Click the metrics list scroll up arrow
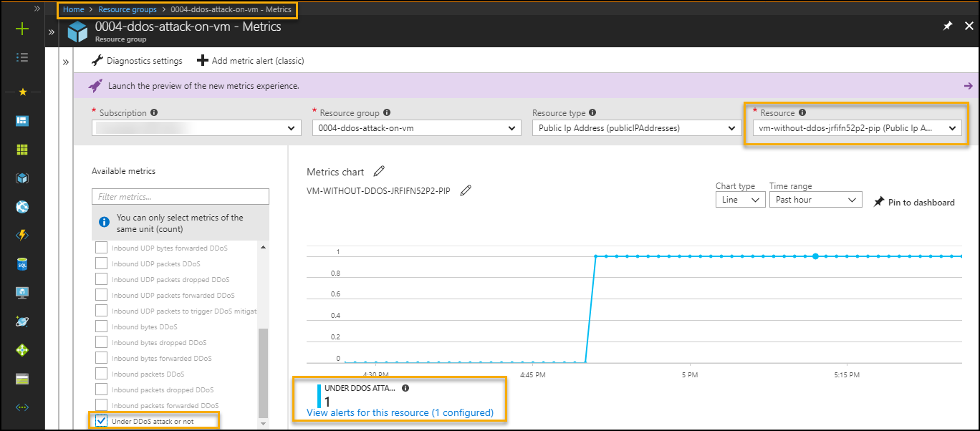 [263, 247]
